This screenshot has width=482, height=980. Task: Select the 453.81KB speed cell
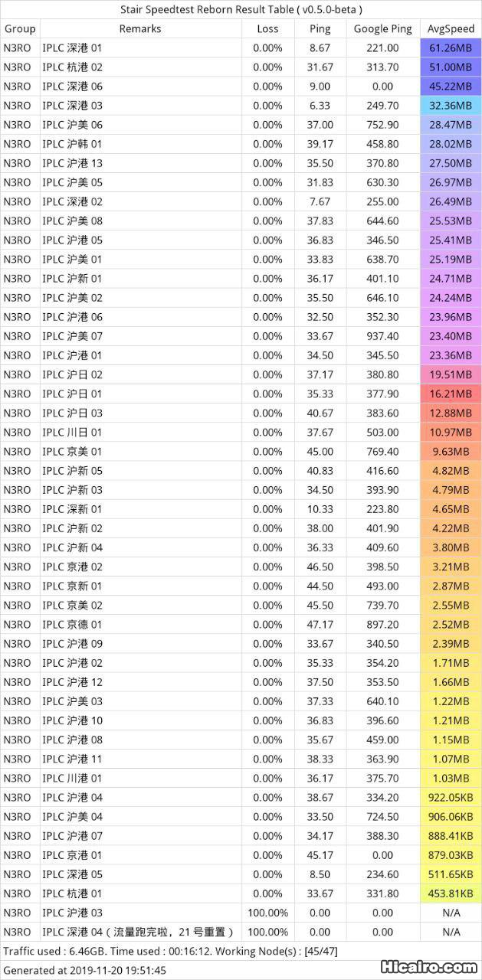451,893
